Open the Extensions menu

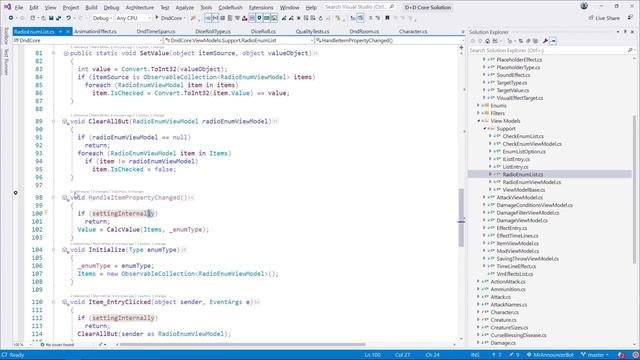point(261,7)
